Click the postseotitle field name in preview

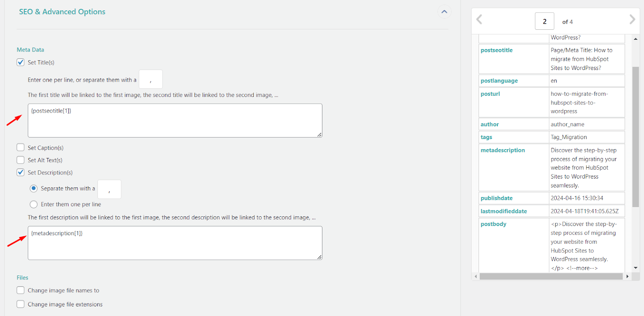[496, 50]
